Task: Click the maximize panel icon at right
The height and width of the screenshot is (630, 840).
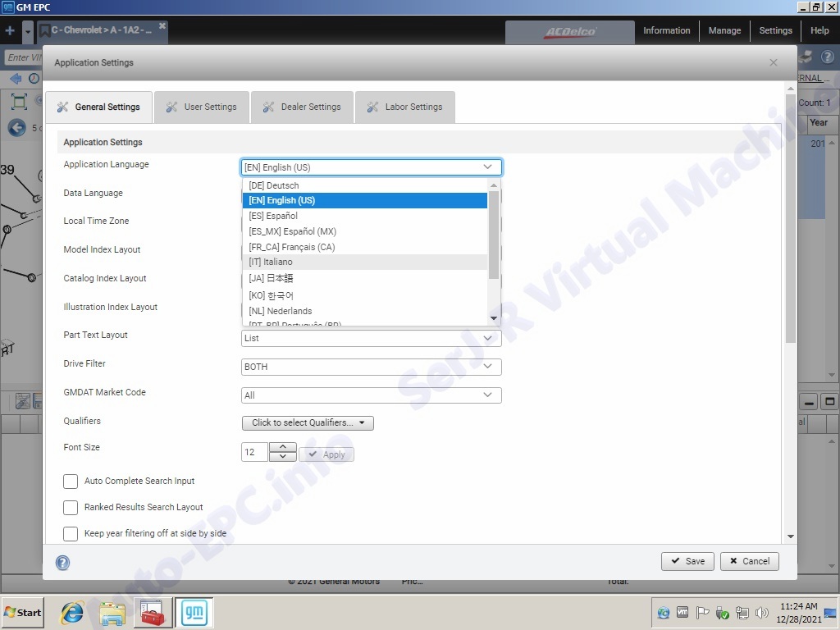Action: tap(829, 401)
